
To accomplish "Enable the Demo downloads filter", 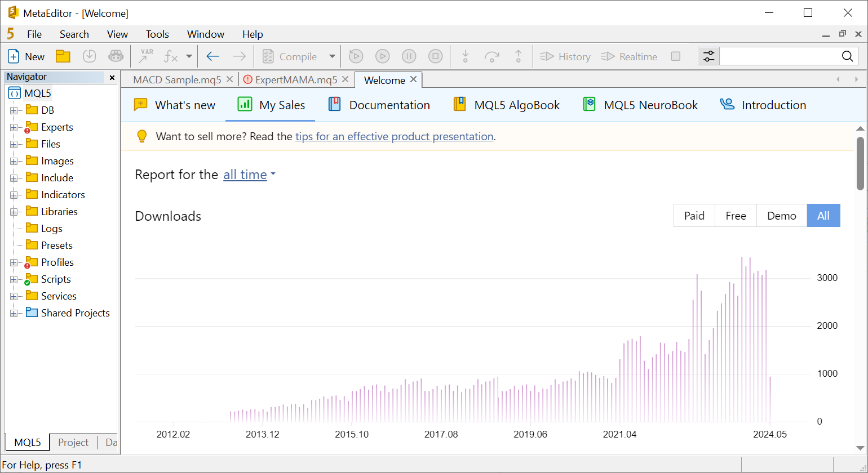I will [781, 216].
